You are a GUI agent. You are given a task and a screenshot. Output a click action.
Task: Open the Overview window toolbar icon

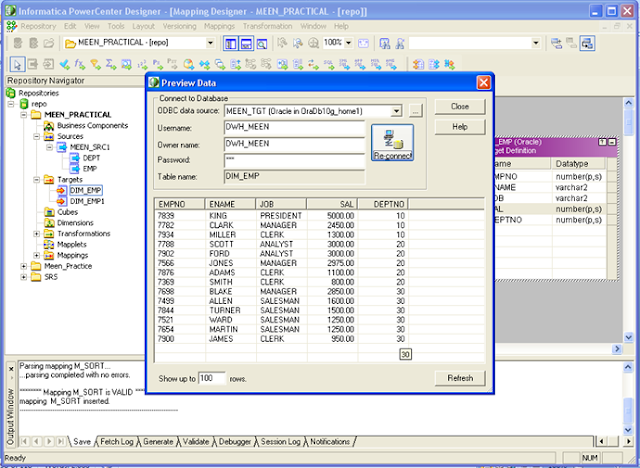262,43
